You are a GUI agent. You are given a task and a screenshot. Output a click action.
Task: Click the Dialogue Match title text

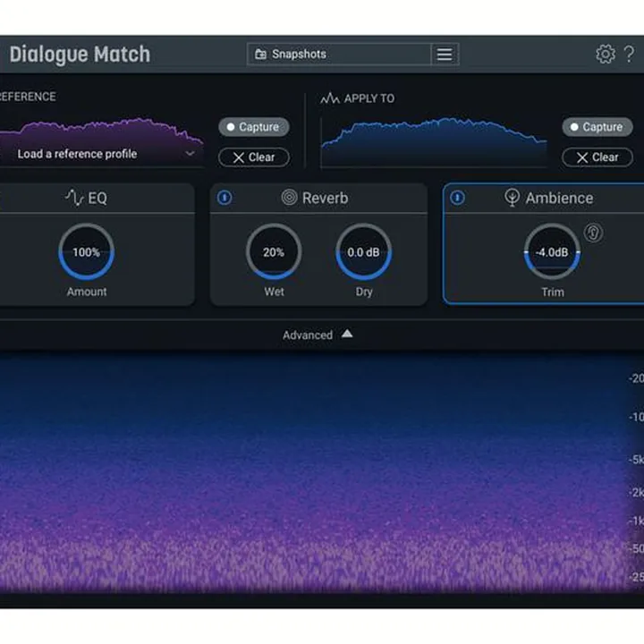point(80,55)
